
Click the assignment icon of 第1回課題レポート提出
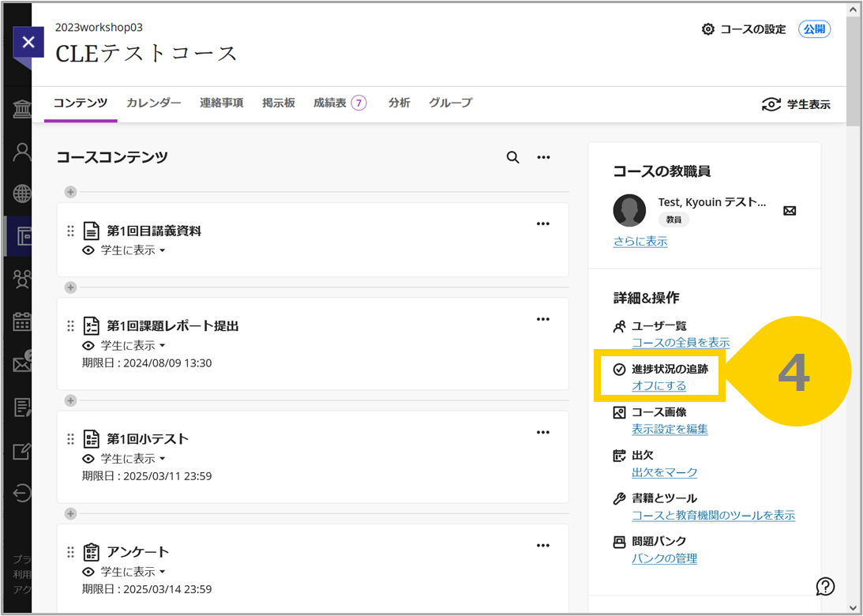pyautogui.click(x=91, y=326)
